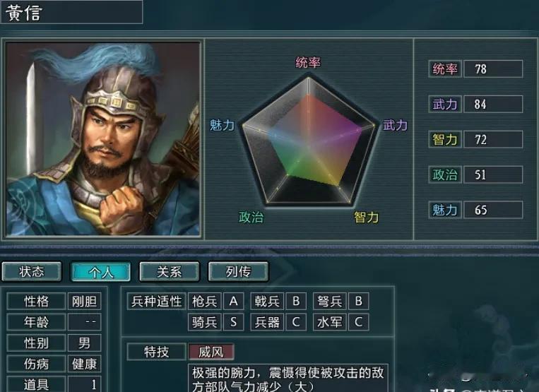Click the 骑兵 aptitude grade S

tap(233, 322)
